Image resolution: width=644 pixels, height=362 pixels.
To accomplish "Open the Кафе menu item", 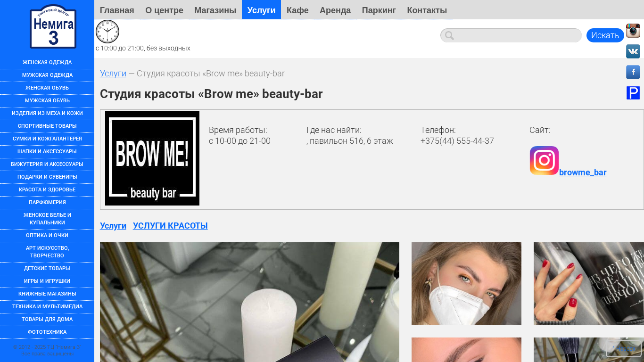I will click(297, 10).
